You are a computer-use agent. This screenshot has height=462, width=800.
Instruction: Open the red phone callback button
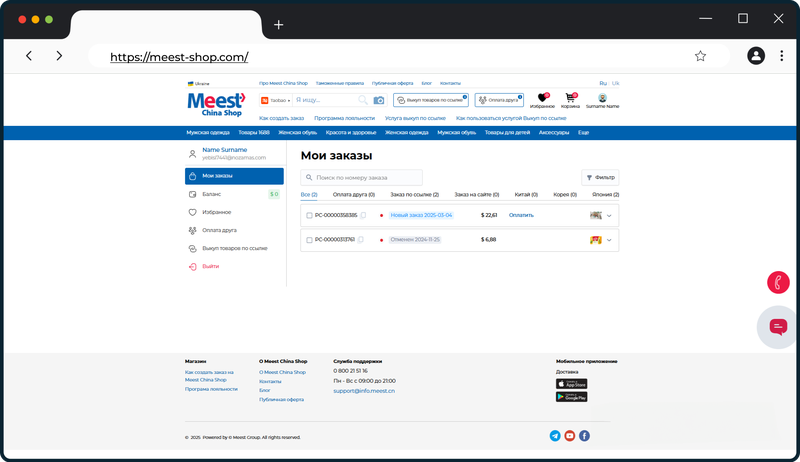click(x=778, y=283)
